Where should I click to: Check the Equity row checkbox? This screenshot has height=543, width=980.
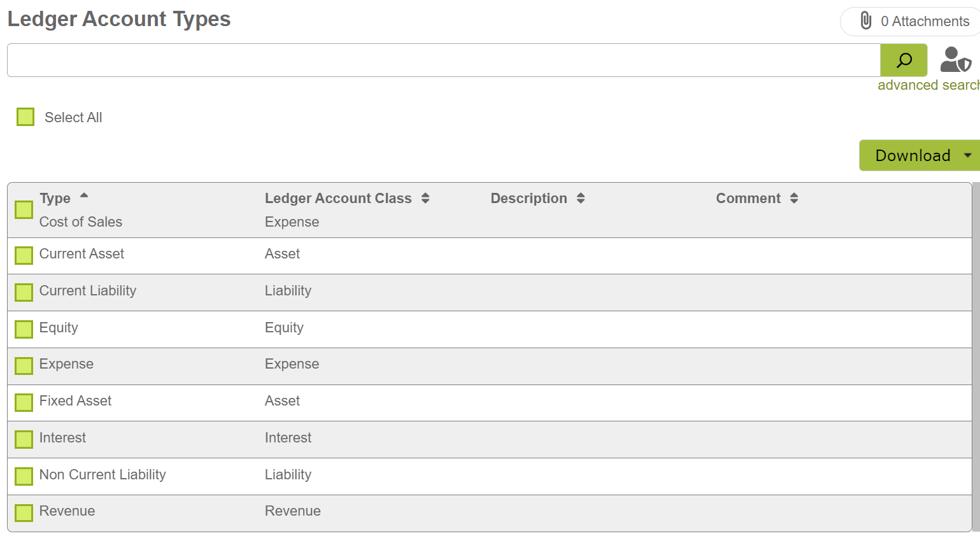[24, 328]
